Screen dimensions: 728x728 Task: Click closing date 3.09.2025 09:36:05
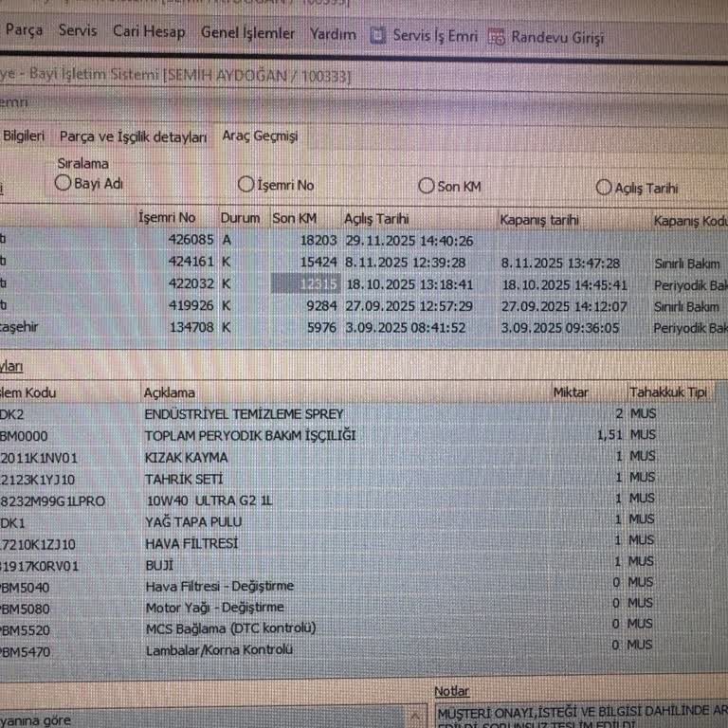tap(560, 328)
